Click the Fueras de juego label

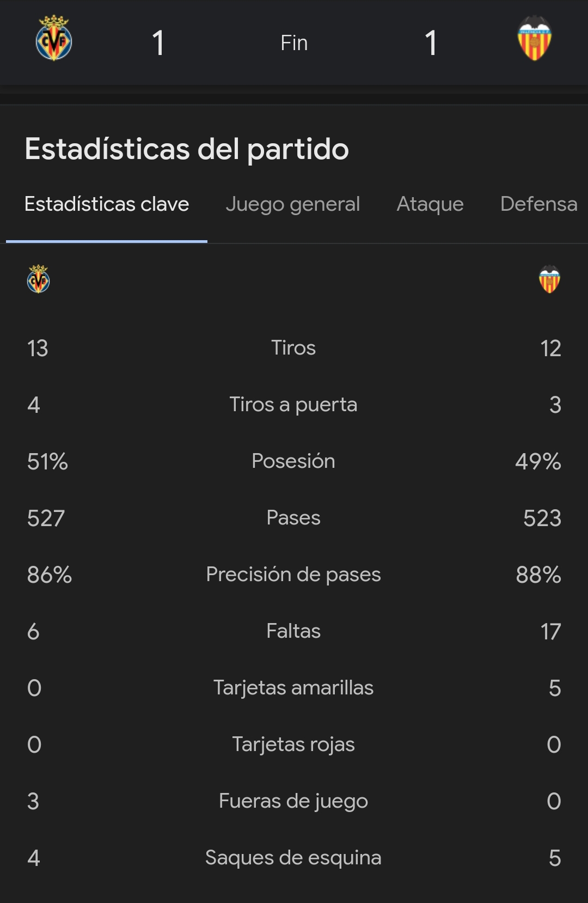coord(293,801)
